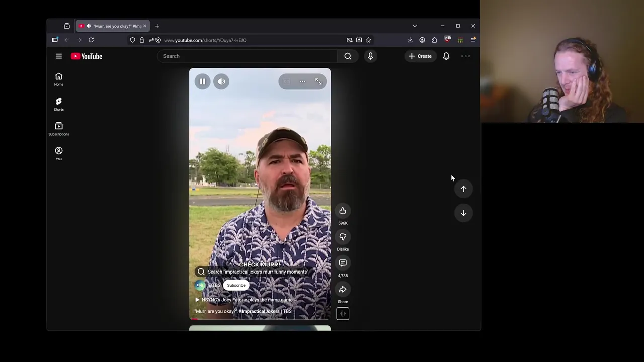This screenshot has width=644, height=362.
Task: Open the equalizer bars extension icon
Action: 460,40
